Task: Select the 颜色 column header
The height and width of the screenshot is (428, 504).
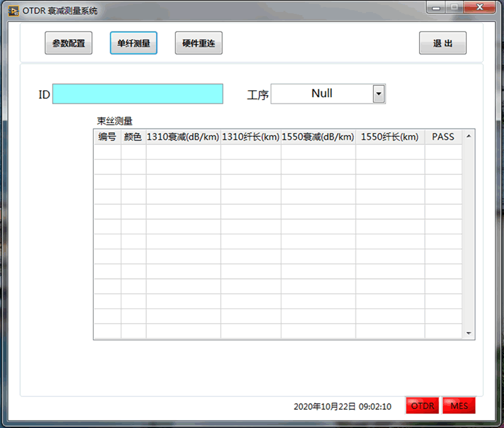Action: point(134,137)
